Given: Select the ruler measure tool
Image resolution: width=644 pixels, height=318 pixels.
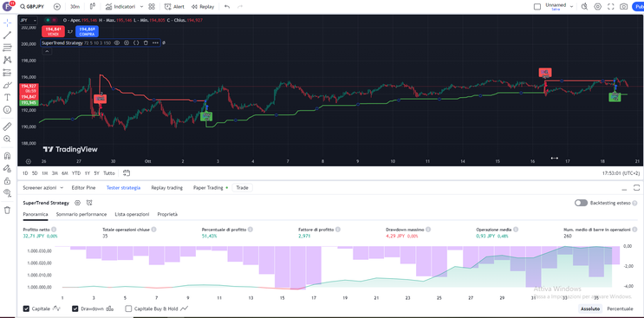Looking at the screenshot, I should point(7,127).
